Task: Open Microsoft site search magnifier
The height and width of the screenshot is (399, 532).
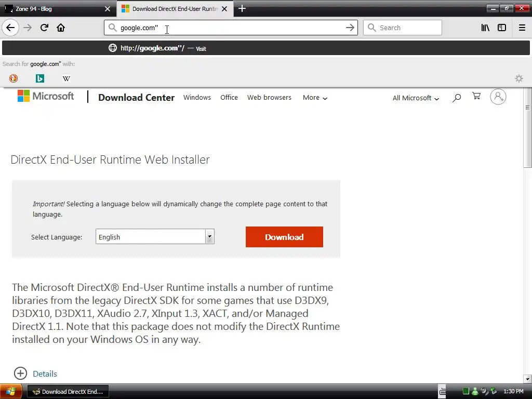Action: 456,98
